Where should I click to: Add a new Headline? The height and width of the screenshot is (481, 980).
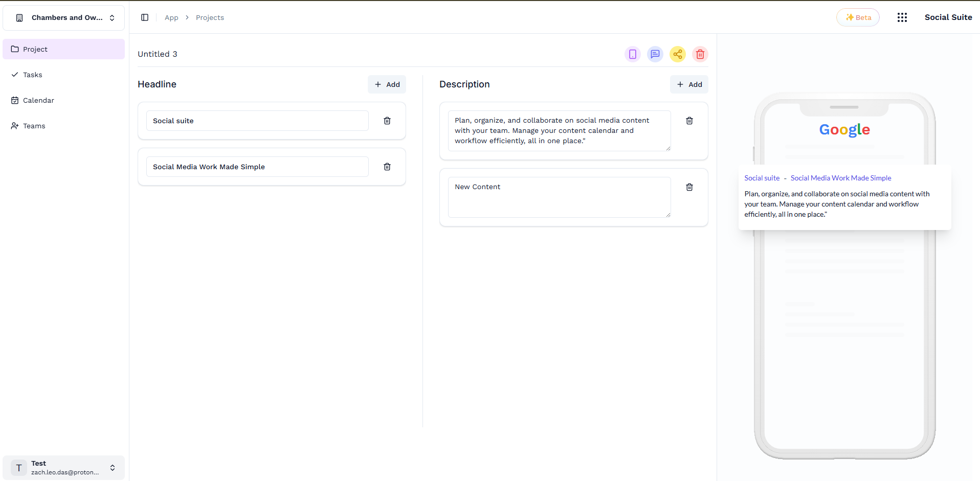click(x=387, y=84)
